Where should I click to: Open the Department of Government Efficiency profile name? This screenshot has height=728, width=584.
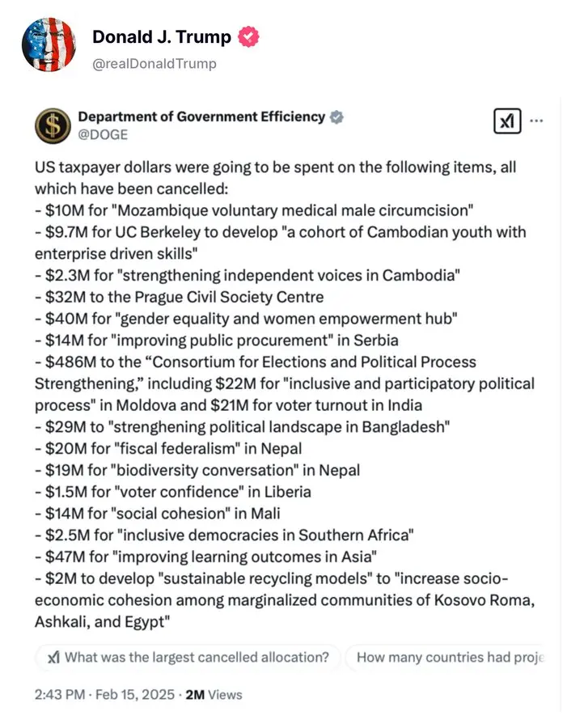[201, 116]
